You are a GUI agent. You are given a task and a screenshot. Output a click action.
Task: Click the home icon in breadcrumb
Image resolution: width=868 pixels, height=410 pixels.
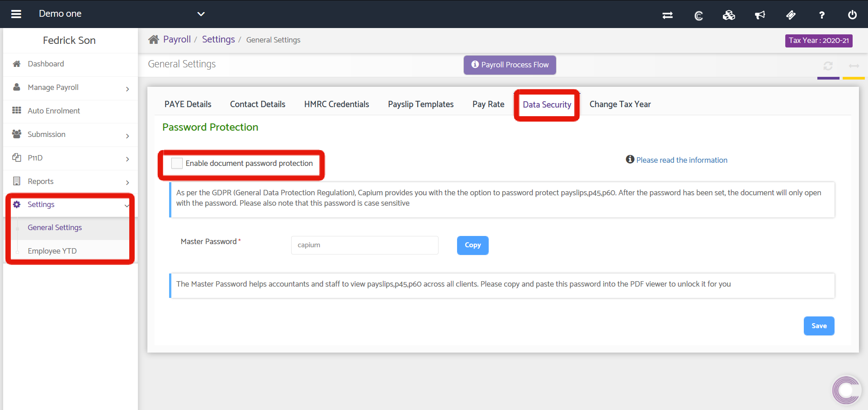[x=154, y=39]
